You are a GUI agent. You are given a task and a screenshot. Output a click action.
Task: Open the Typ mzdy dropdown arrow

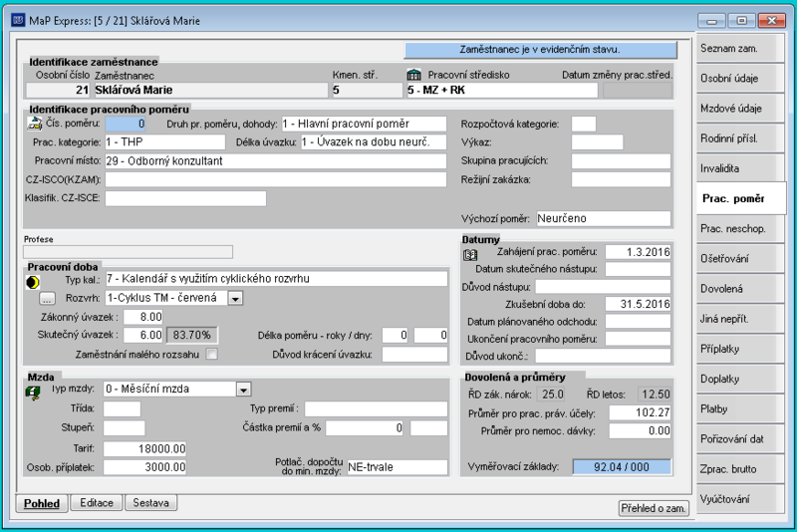[243, 390]
